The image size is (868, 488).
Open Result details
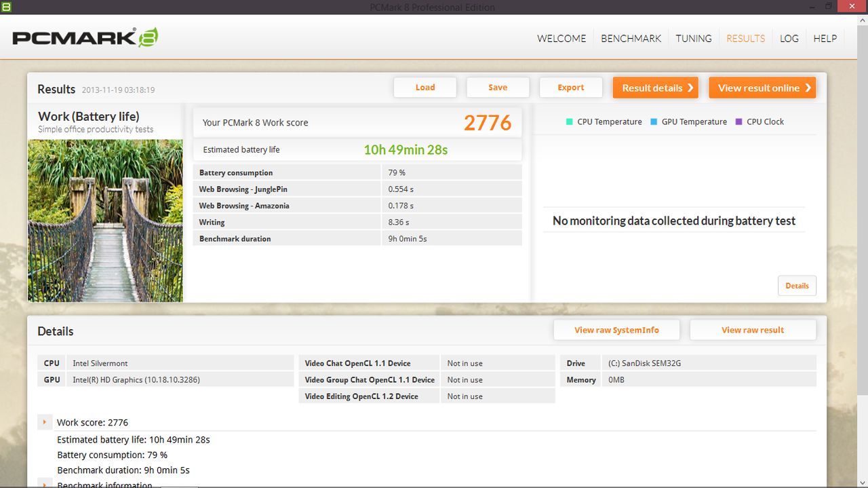[656, 88]
